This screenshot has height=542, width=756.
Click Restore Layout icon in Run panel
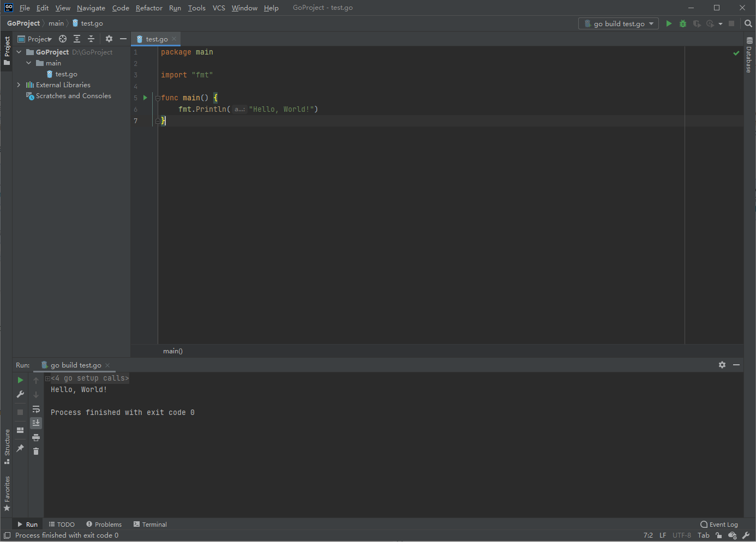[x=20, y=430]
